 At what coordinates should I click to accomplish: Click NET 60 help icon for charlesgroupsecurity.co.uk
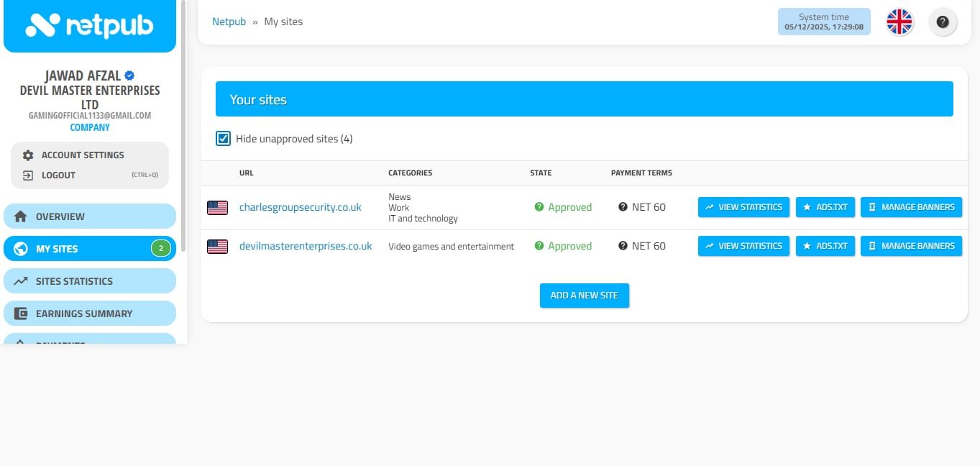click(x=623, y=207)
